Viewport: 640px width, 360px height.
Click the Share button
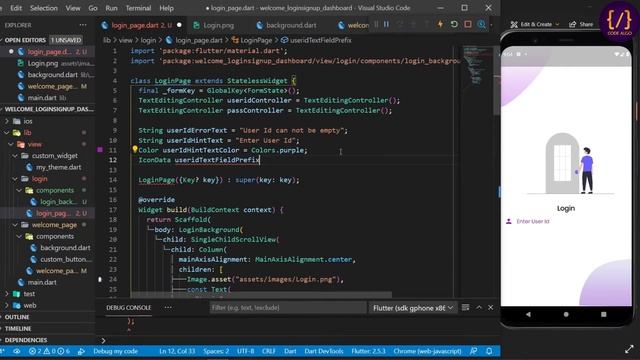pyautogui.click(x=581, y=24)
